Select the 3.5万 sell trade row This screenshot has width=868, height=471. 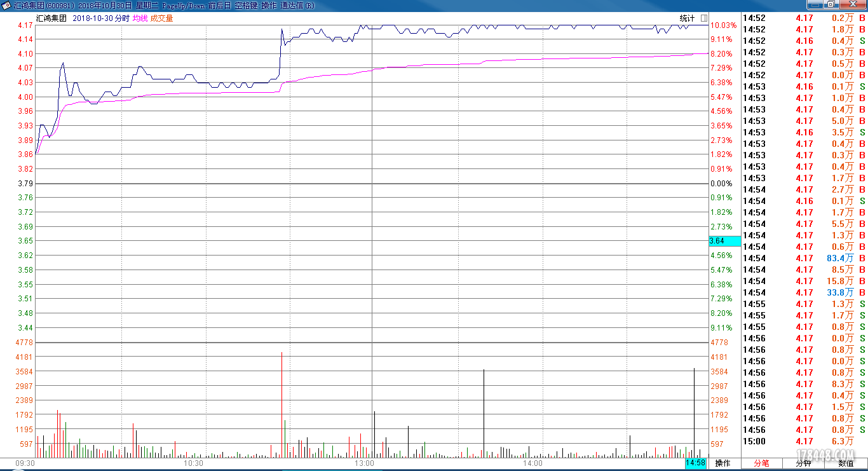point(804,132)
